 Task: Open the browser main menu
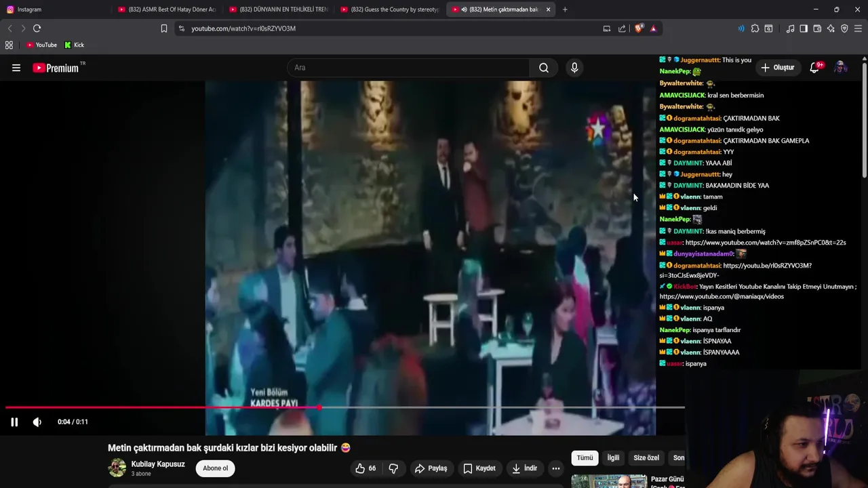[x=858, y=28]
